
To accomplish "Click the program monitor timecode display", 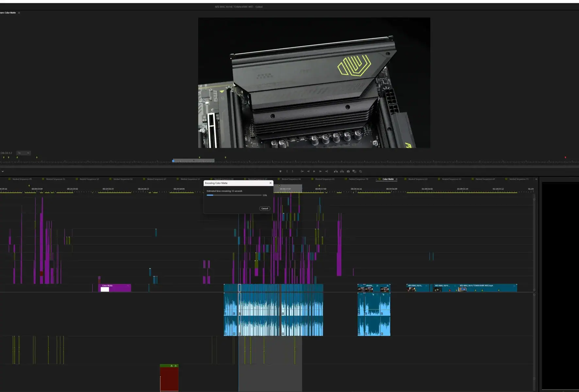I will (6, 153).
